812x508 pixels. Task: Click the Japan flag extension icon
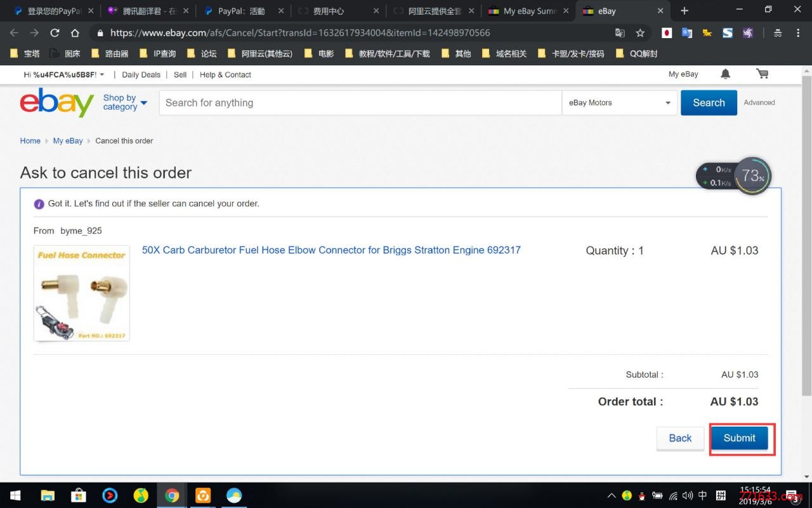[x=667, y=33]
